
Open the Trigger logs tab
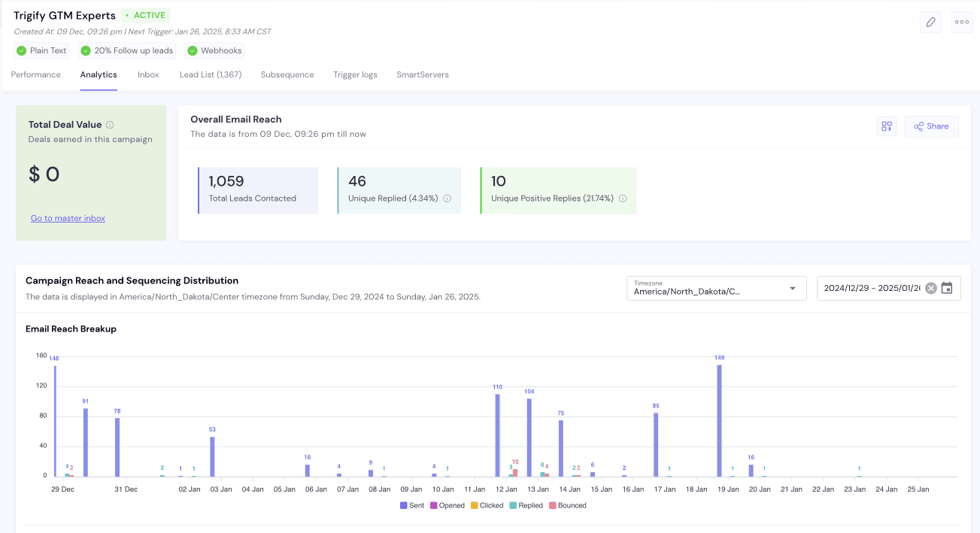(355, 74)
